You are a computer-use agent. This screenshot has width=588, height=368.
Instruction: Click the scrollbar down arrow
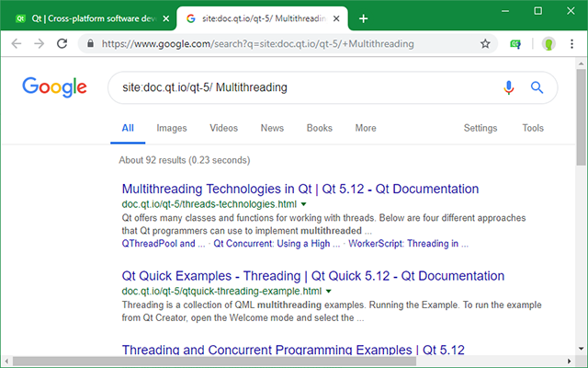click(581, 349)
